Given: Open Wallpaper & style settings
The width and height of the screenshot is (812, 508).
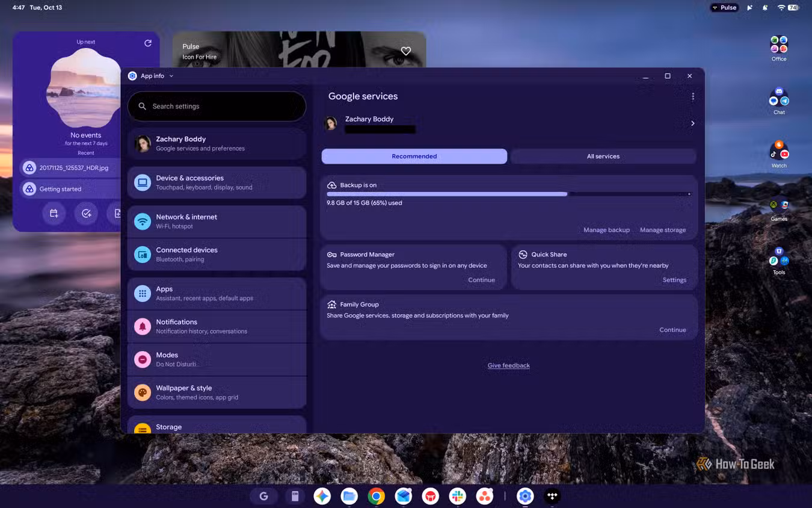Looking at the screenshot, I should (217, 392).
